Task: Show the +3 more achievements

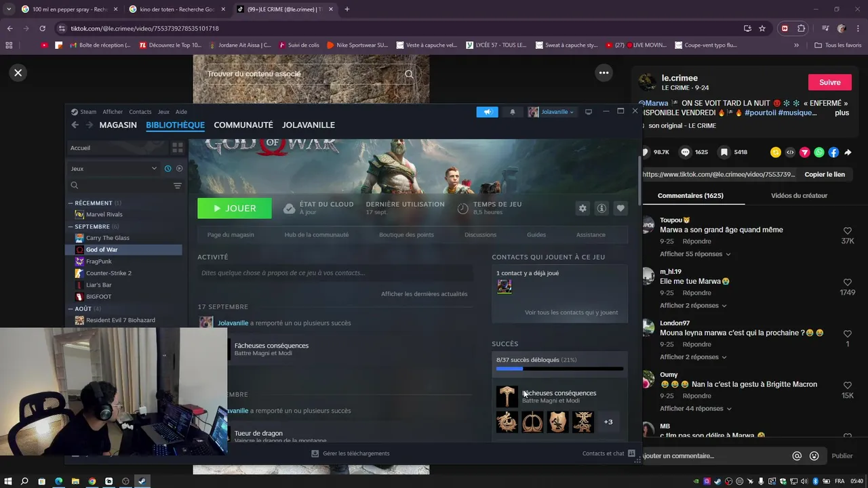Action: [x=608, y=422]
